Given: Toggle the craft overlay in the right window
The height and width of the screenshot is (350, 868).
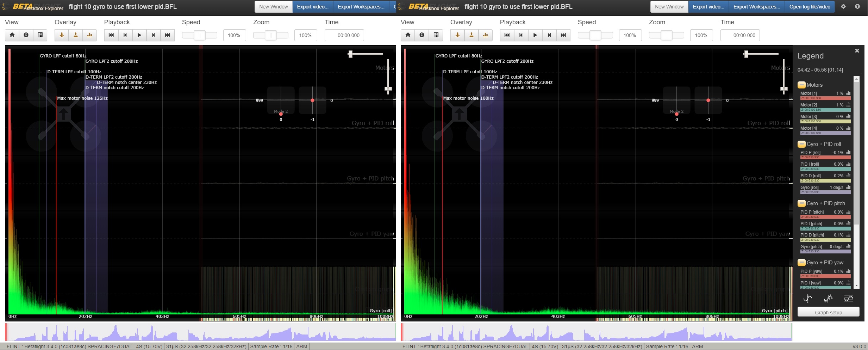Looking at the screenshot, I should [457, 35].
